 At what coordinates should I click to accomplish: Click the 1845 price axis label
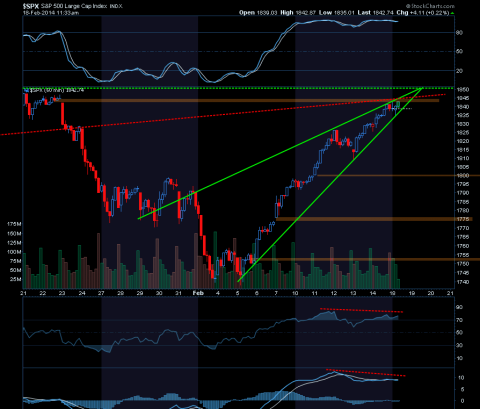(463, 98)
